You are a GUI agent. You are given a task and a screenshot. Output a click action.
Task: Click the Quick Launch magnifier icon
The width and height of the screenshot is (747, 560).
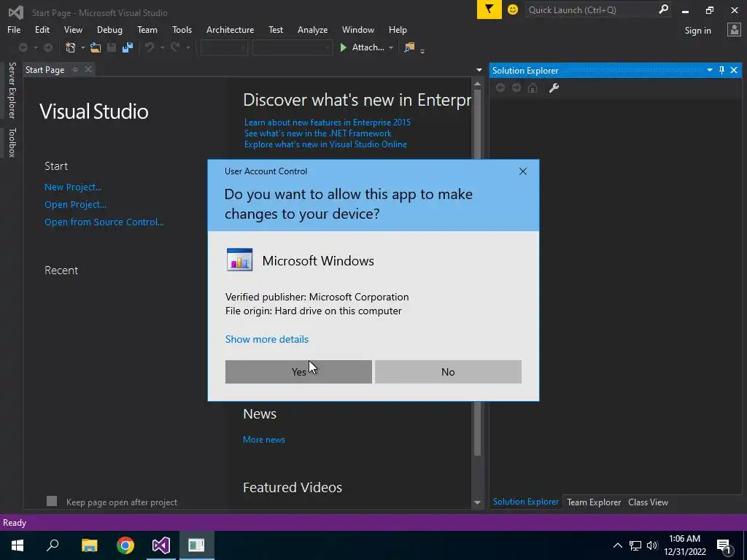662,9
